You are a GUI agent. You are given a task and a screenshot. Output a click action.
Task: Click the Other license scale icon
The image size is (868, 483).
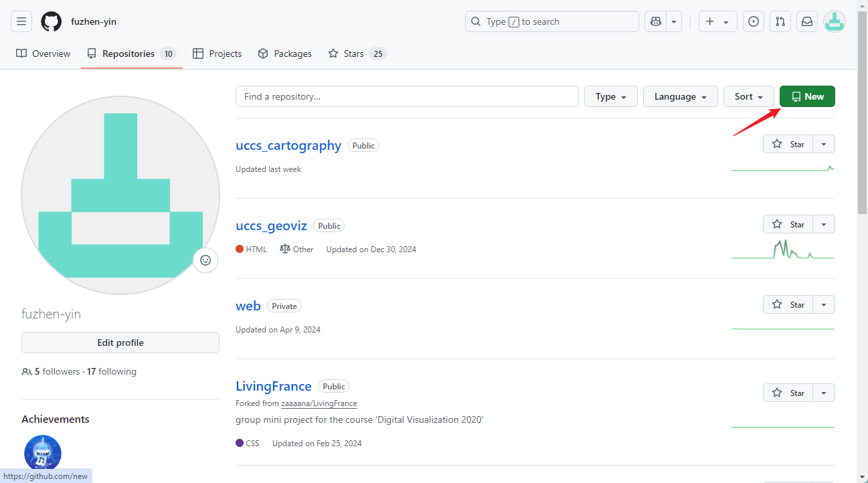[285, 249]
